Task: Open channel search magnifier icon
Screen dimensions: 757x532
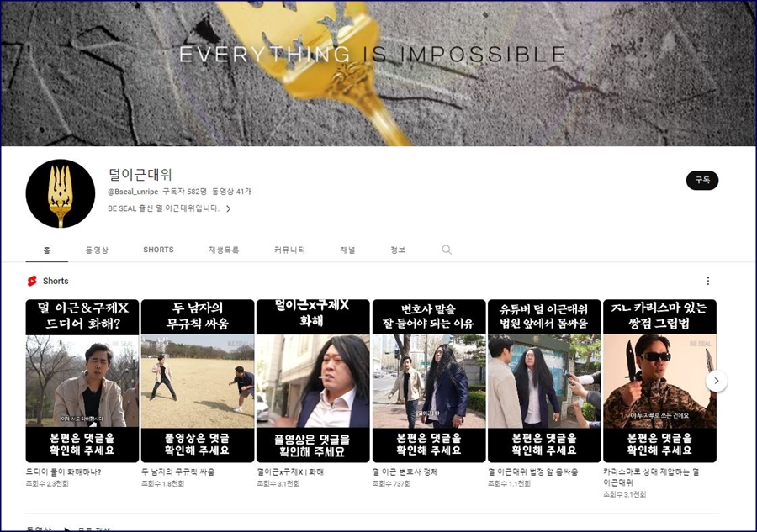Action: tap(447, 250)
